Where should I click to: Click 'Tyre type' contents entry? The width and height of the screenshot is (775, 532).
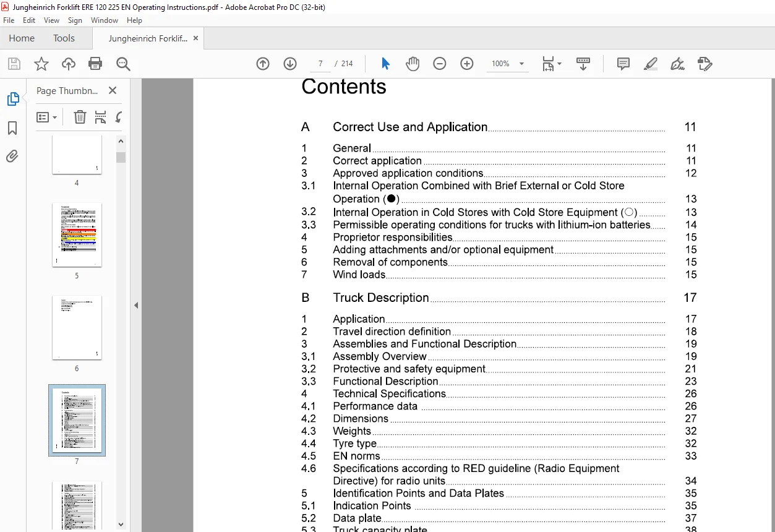pyautogui.click(x=355, y=444)
